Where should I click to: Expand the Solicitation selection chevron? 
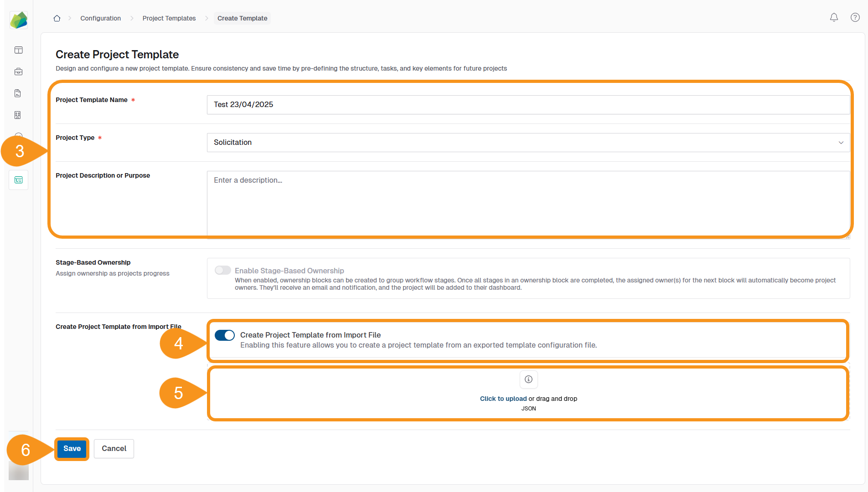pos(841,143)
